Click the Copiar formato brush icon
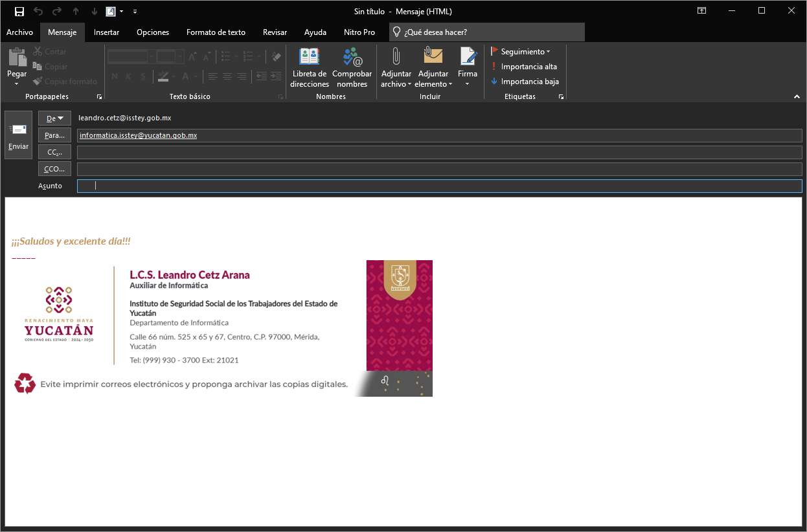Image resolution: width=807 pixels, height=532 pixels. 38,82
